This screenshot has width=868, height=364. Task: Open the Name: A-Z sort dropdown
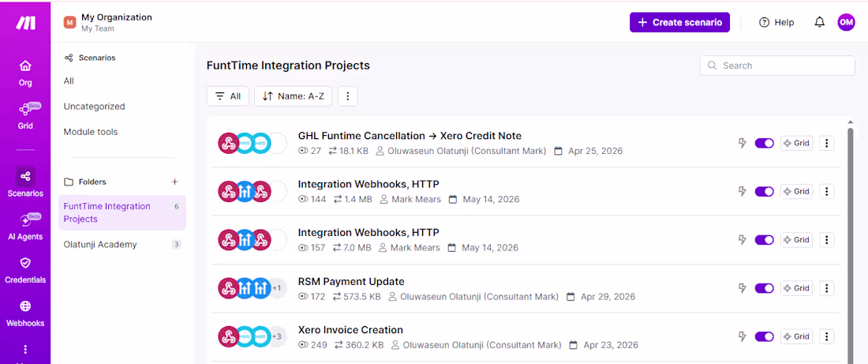[x=294, y=96]
